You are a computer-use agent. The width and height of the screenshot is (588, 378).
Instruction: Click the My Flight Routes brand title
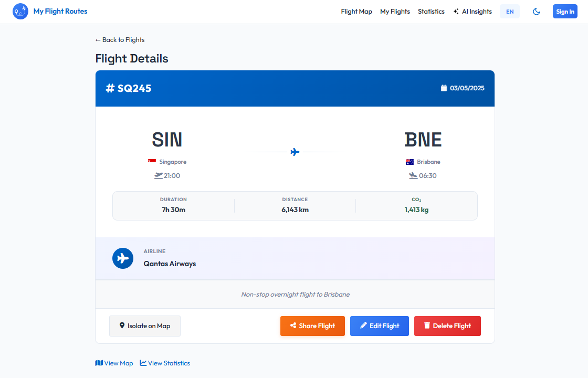coord(60,11)
